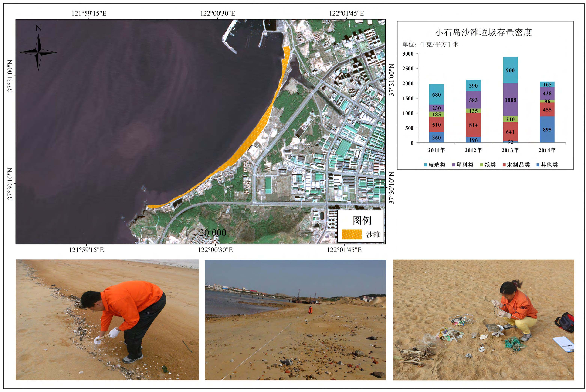586x392 pixels.
Task: Click the 196 value in the 2012 bar
Action: [x=473, y=140]
